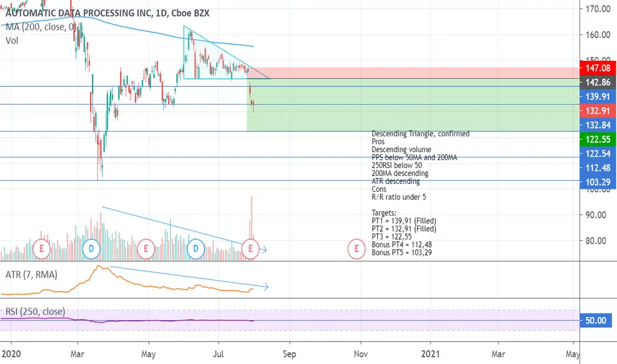Click the dividend D marker in June
The height and width of the screenshot is (364, 617).
pos(195,249)
